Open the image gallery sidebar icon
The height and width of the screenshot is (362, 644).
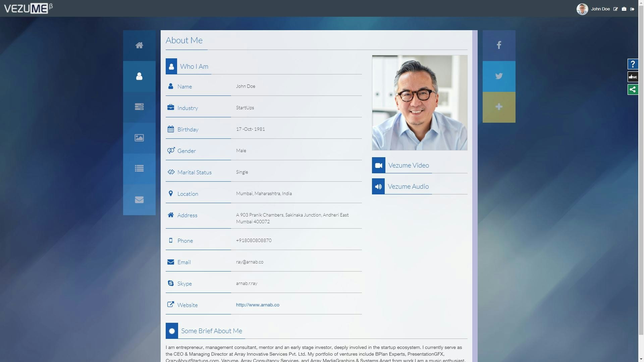coord(139,138)
